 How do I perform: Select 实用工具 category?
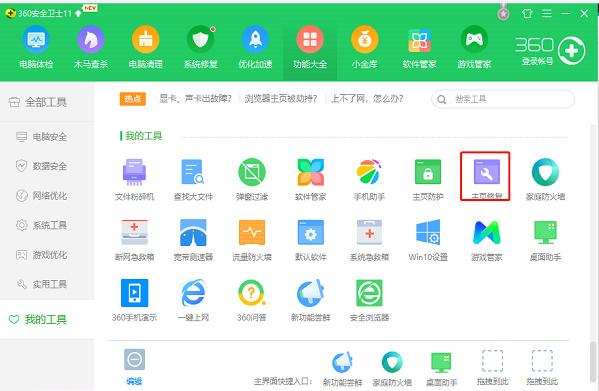point(42,284)
